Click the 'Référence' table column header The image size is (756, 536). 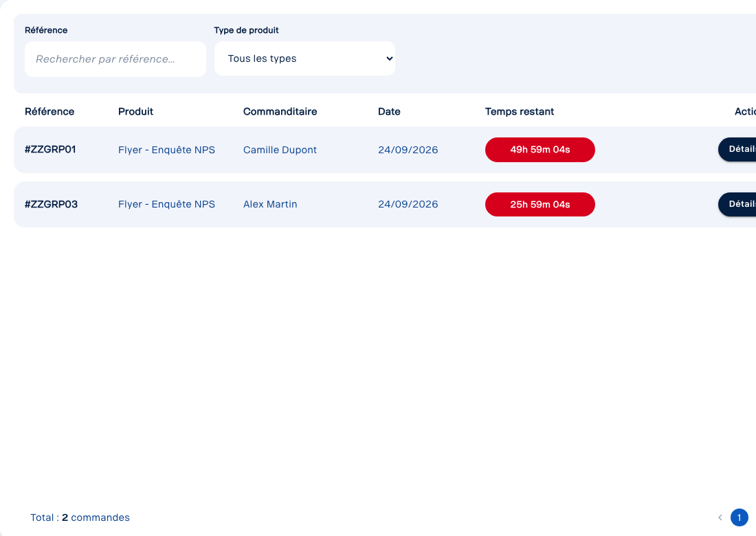(49, 111)
